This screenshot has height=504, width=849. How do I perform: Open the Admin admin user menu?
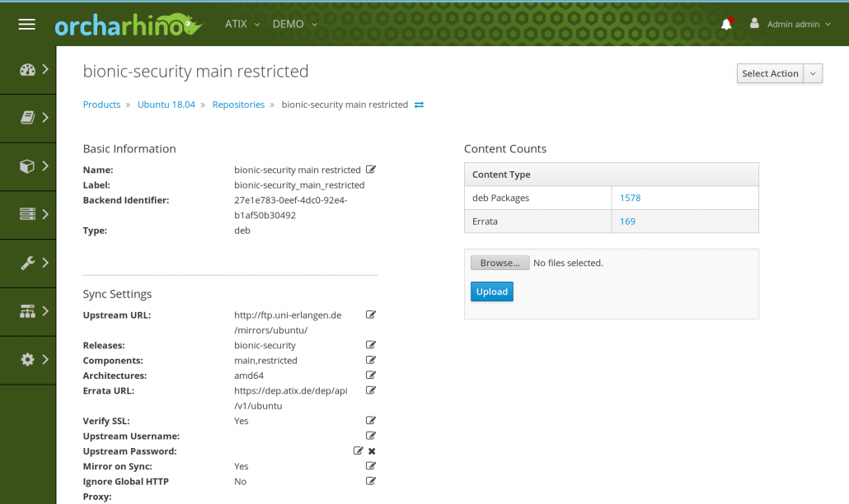click(799, 25)
